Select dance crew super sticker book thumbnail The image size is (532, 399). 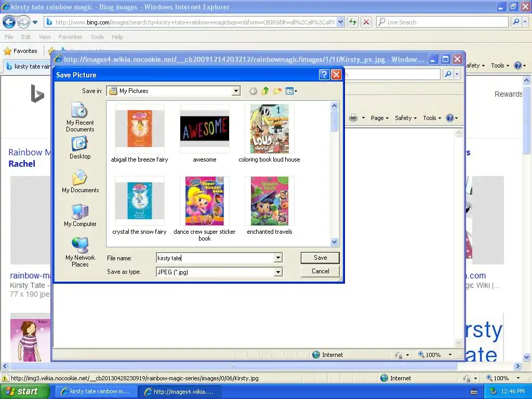(205, 201)
